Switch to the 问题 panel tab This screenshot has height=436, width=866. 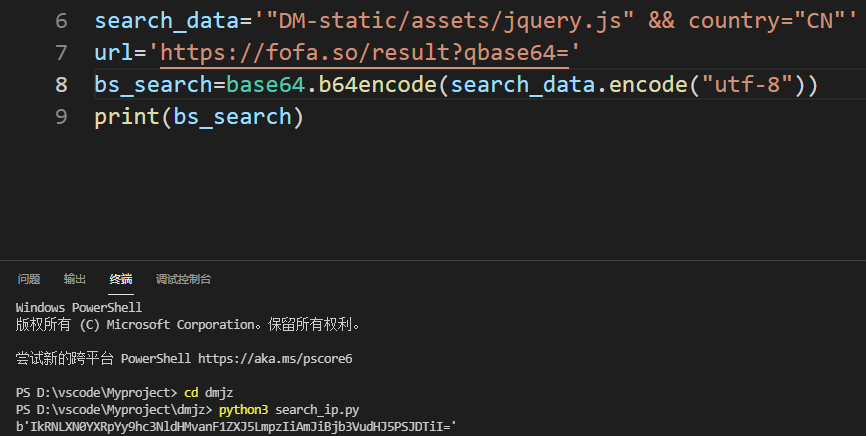tap(29, 279)
